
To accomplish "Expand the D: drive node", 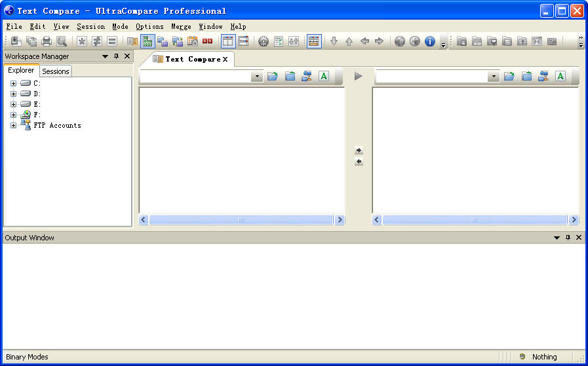I will [x=14, y=94].
